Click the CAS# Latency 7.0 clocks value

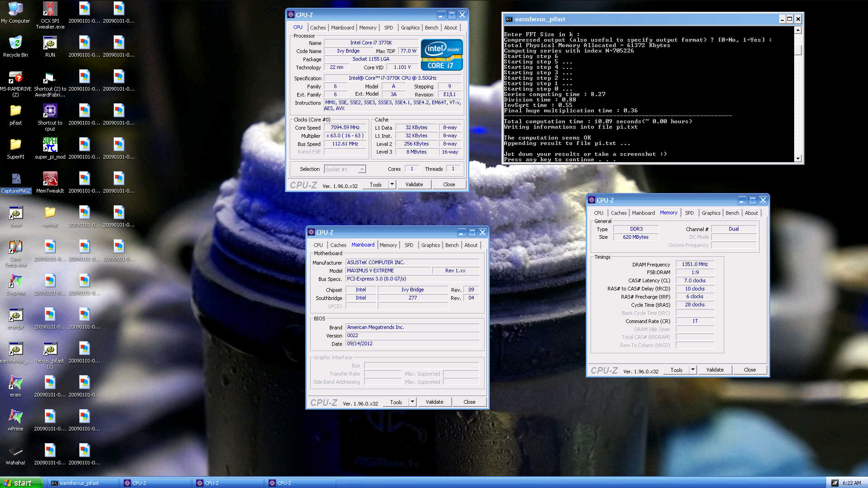[x=694, y=280]
